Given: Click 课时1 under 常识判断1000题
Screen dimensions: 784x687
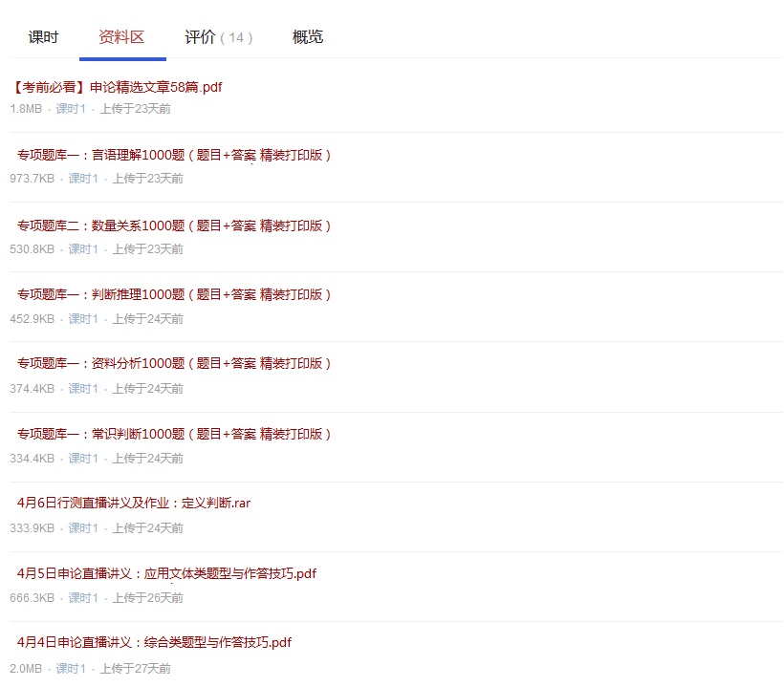Looking at the screenshot, I should 83,459.
